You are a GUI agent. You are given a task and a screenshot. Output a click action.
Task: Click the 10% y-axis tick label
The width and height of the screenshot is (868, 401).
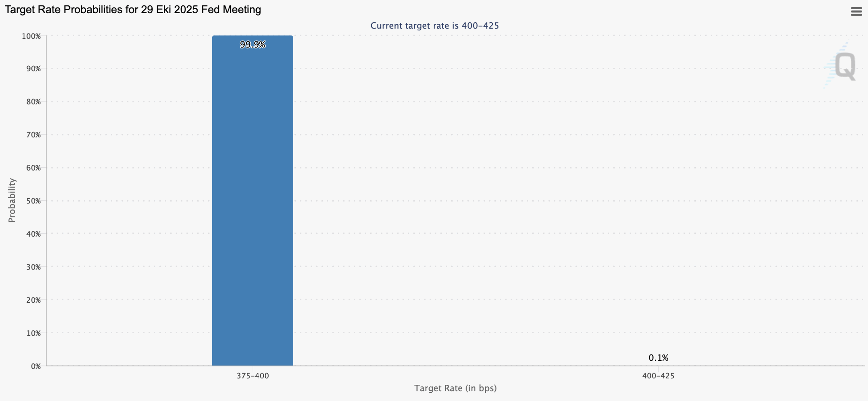click(x=33, y=333)
